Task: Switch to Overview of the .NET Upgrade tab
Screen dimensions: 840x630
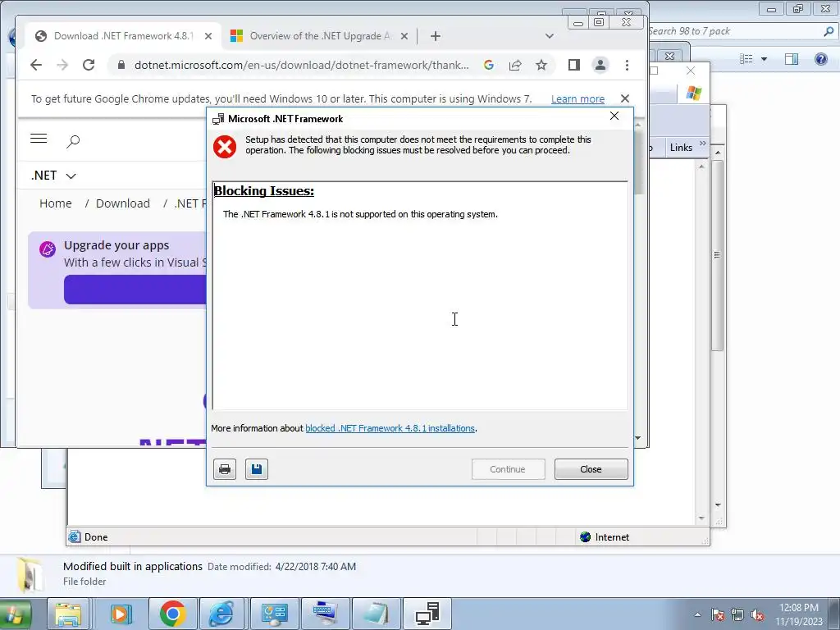Action: 319,36
